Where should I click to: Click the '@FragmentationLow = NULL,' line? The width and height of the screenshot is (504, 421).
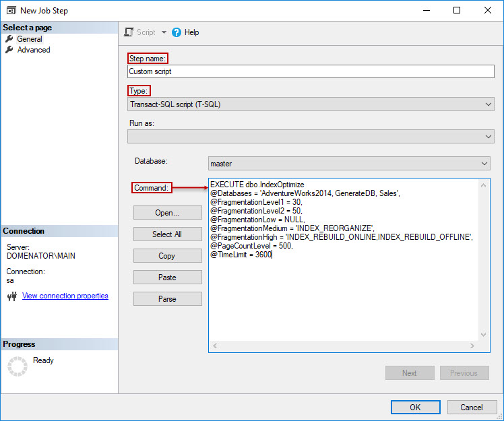point(257,220)
